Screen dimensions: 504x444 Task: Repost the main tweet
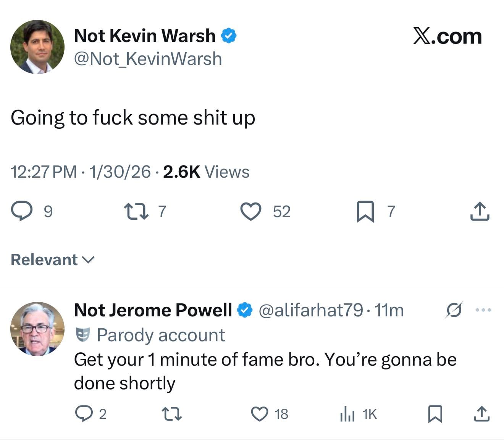pos(136,211)
